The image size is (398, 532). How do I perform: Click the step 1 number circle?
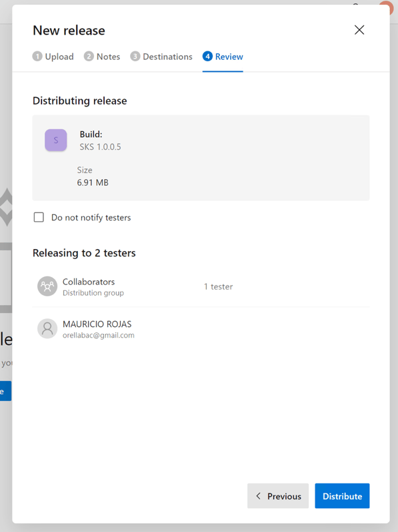pyautogui.click(x=37, y=57)
